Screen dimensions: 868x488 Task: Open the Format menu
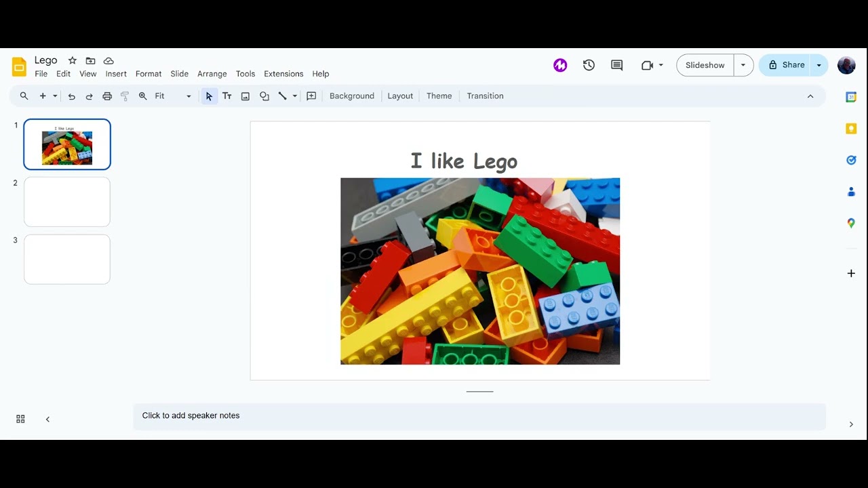(149, 74)
